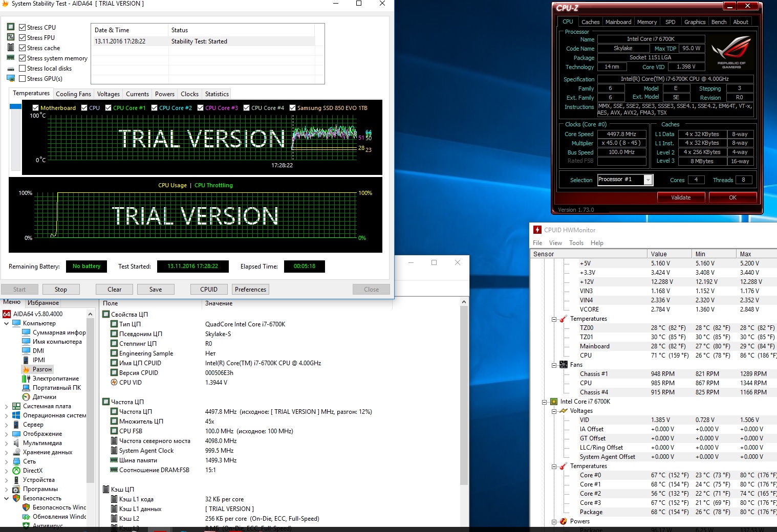Click the Программы software icon

[x=16, y=489]
